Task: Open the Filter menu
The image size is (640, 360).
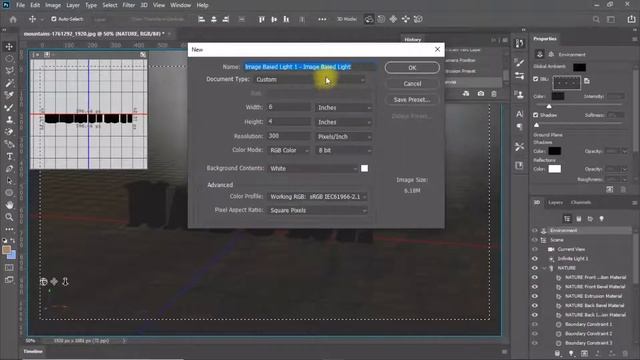Action: [129, 5]
